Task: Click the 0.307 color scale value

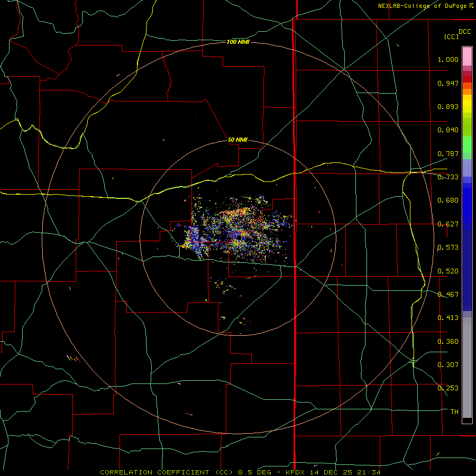Action: 448,365
